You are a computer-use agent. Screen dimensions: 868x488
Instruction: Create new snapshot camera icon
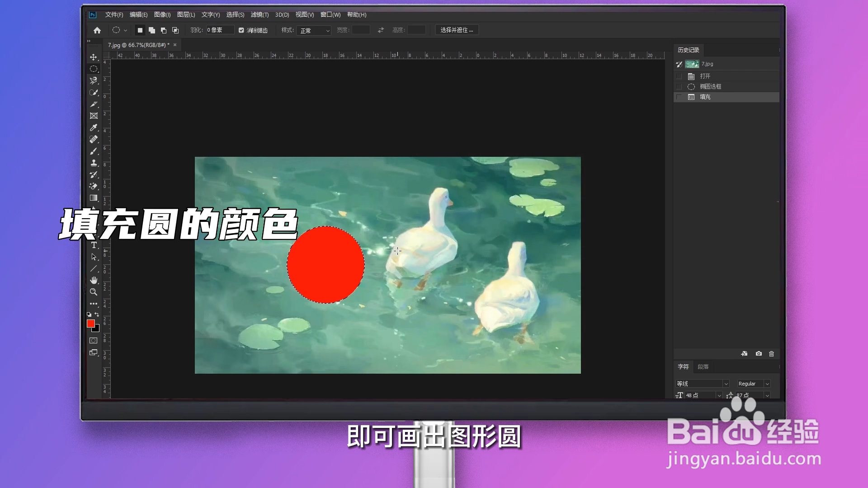pyautogui.click(x=759, y=354)
